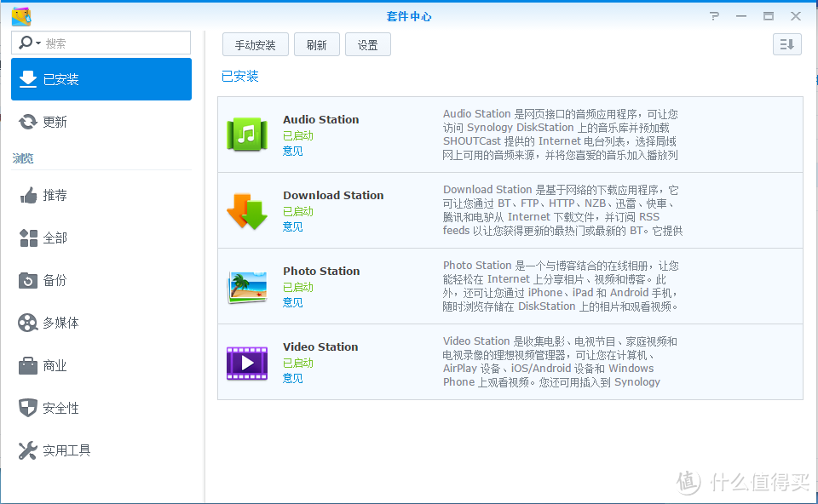This screenshot has width=818, height=504.
Task: Click the 设置 button
Action: coord(368,45)
